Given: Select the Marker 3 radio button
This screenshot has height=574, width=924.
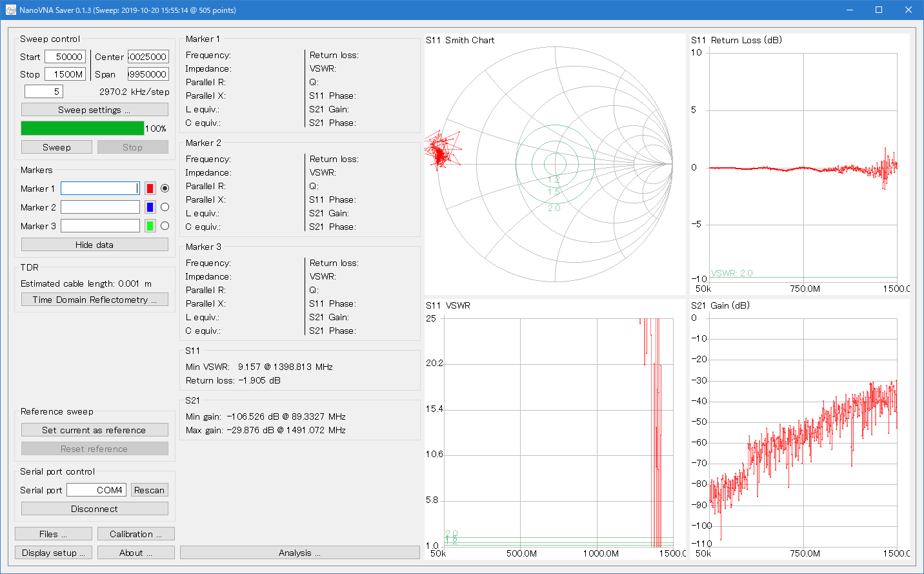Looking at the screenshot, I should [x=165, y=226].
